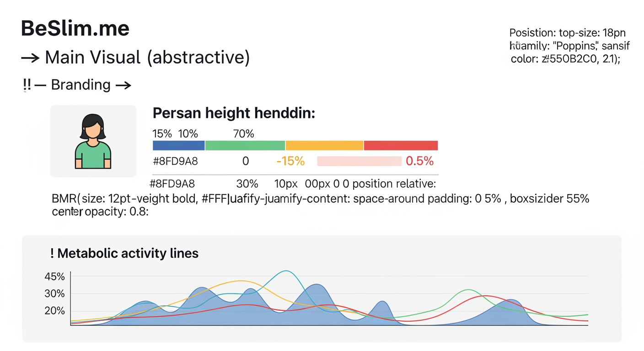
Task: Click the exclamation mark beside Metabolic activity
Action: pyautogui.click(x=53, y=253)
